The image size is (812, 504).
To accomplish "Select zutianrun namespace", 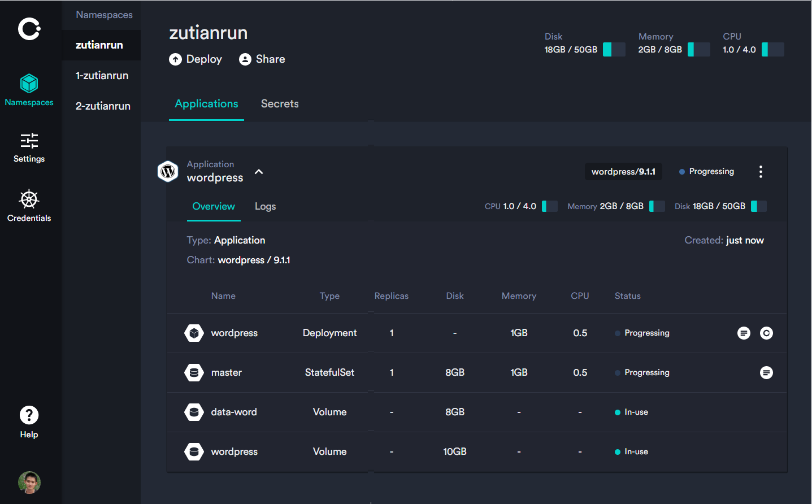I will tap(101, 45).
